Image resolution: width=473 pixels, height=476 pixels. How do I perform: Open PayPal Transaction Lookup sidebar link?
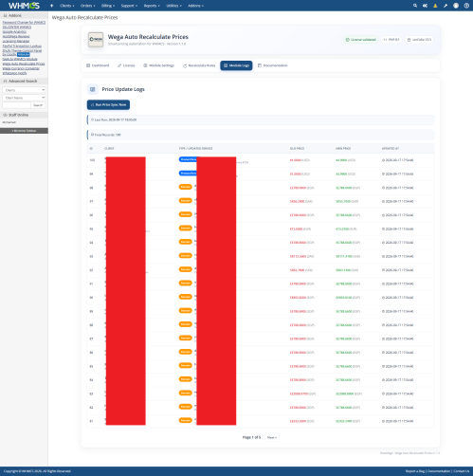tap(22, 46)
